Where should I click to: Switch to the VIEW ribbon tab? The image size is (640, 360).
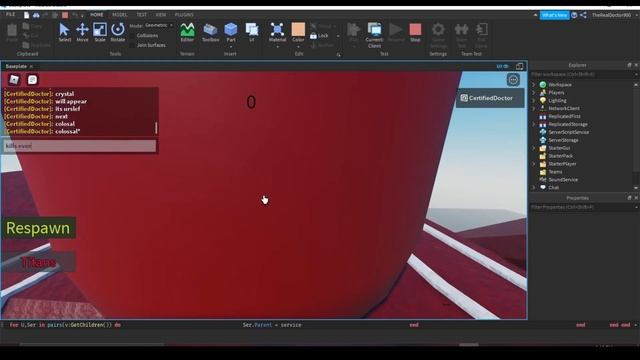coord(161,15)
